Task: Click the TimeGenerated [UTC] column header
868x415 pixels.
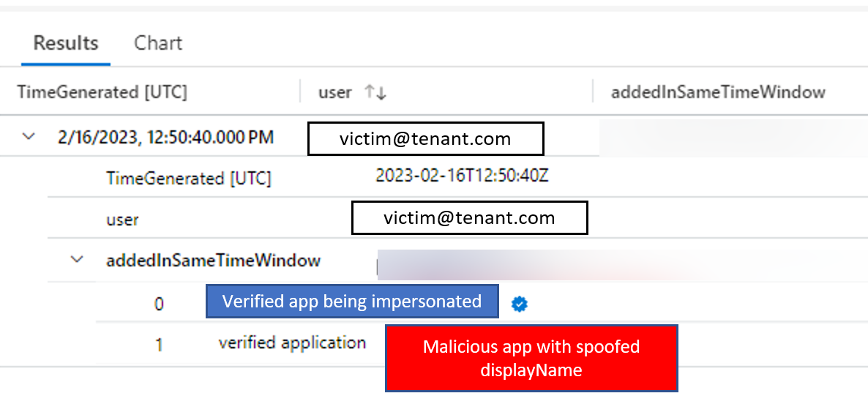Action: click(102, 92)
